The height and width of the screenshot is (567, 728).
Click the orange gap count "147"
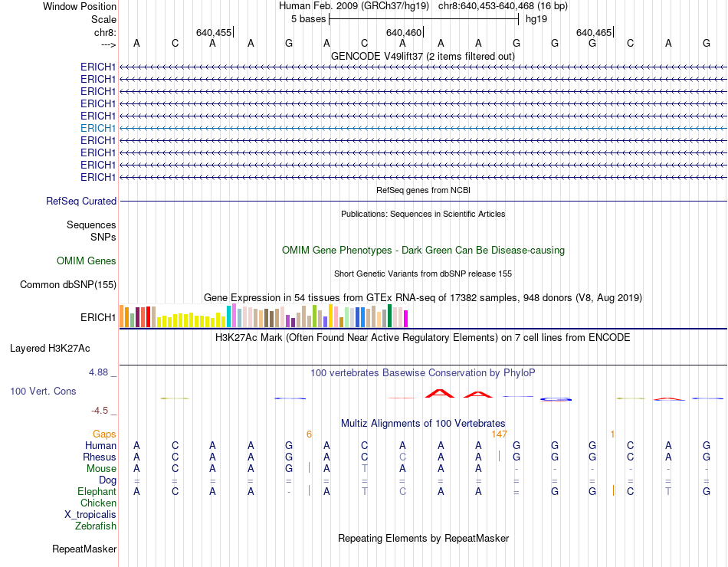pyautogui.click(x=500, y=434)
